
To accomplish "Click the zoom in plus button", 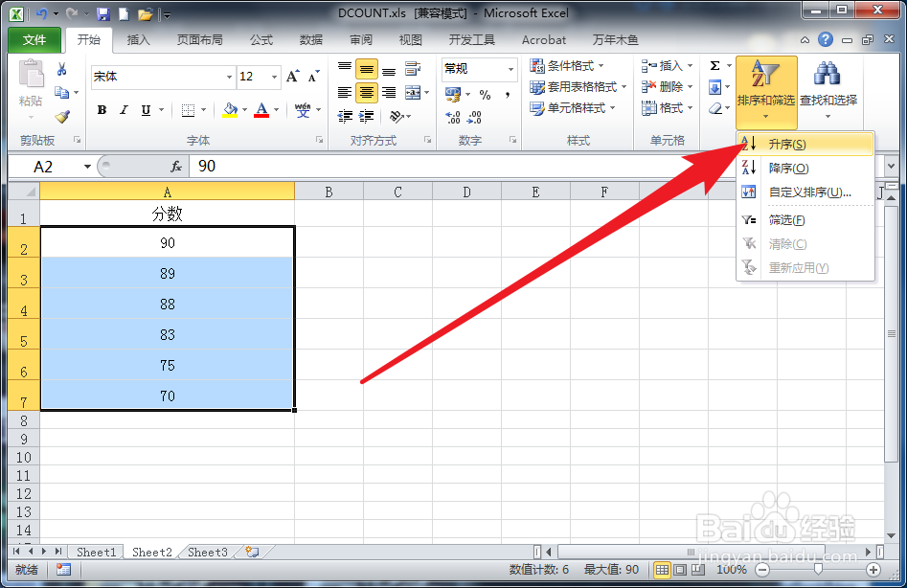I will 873,570.
